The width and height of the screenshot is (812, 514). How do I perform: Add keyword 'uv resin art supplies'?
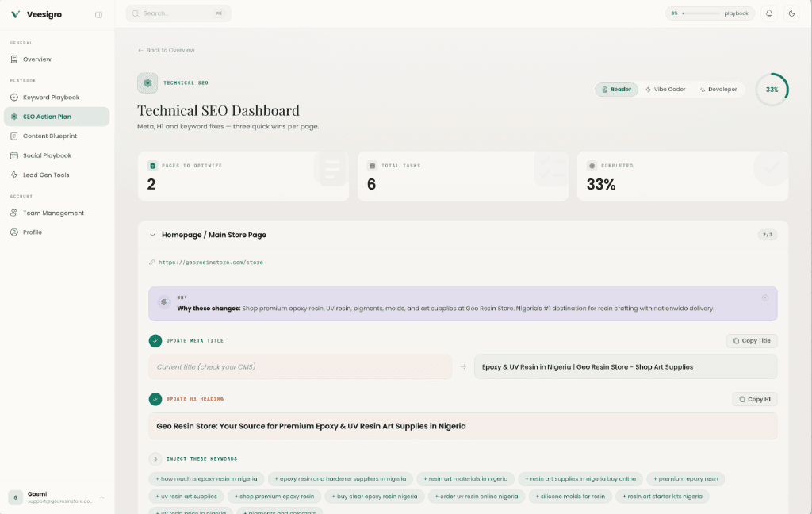click(186, 497)
